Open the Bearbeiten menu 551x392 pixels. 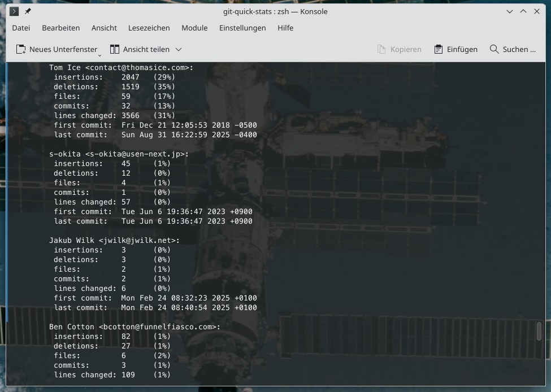60,28
